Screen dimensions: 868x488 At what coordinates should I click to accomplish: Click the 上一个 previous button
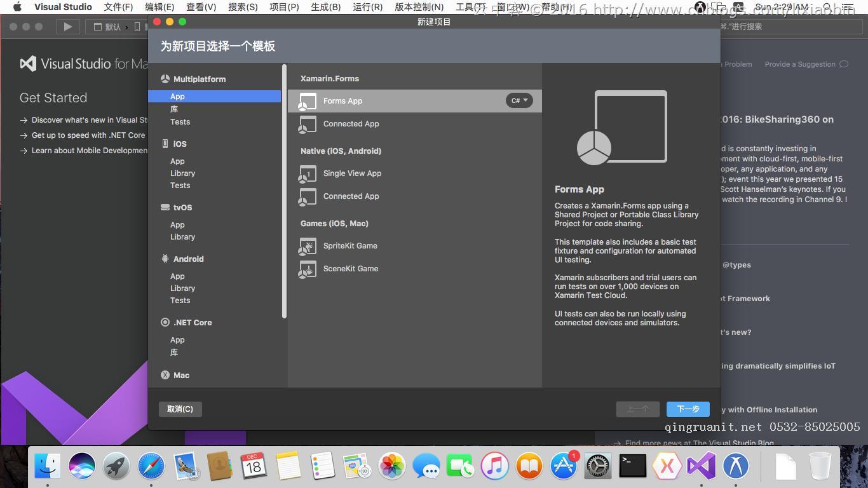[637, 409]
